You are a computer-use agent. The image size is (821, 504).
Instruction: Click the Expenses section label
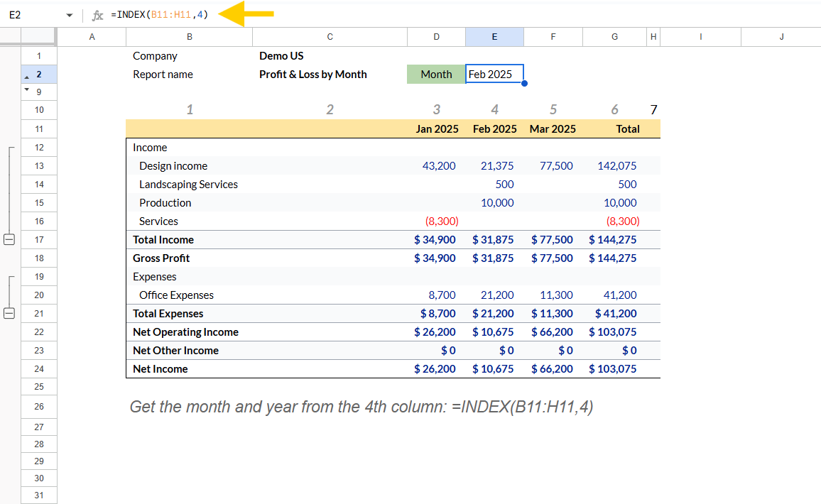point(154,276)
